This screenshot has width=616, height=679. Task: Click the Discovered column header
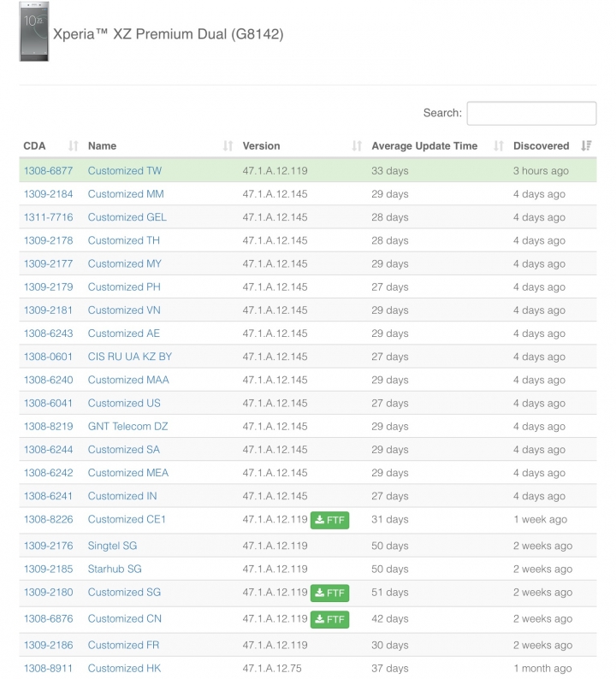point(541,146)
